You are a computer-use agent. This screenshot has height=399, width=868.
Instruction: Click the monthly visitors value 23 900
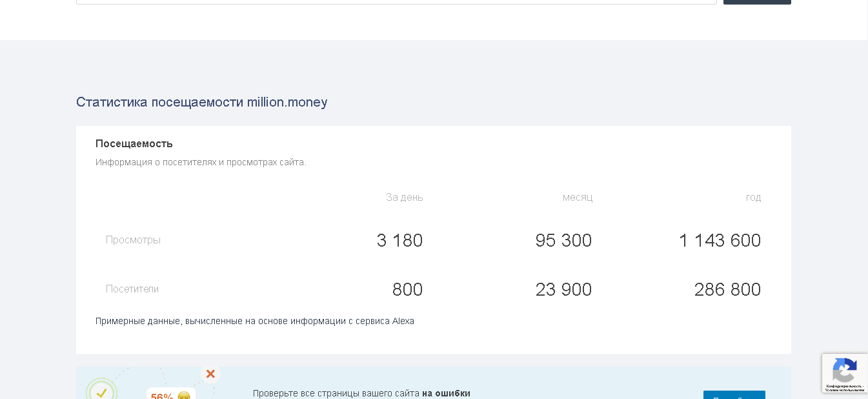click(x=563, y=289)
